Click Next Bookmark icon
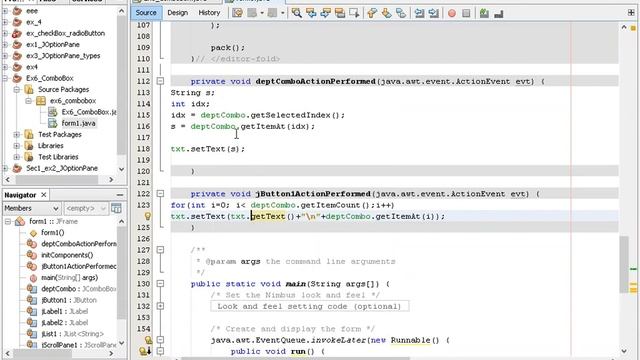This screenshot has width=640, height=360. tap(386, 13)
